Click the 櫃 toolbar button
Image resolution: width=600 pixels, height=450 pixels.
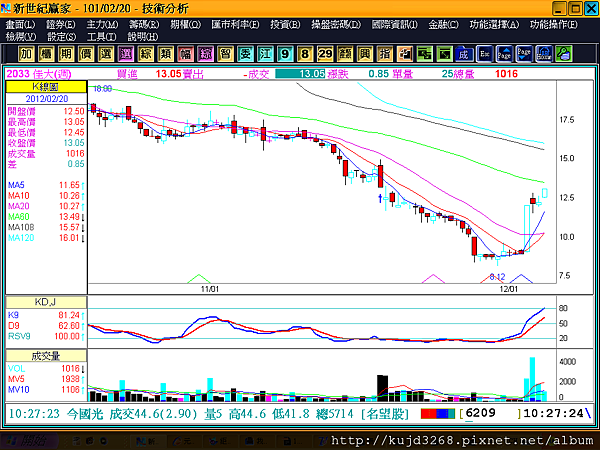[x=46, y=54]
